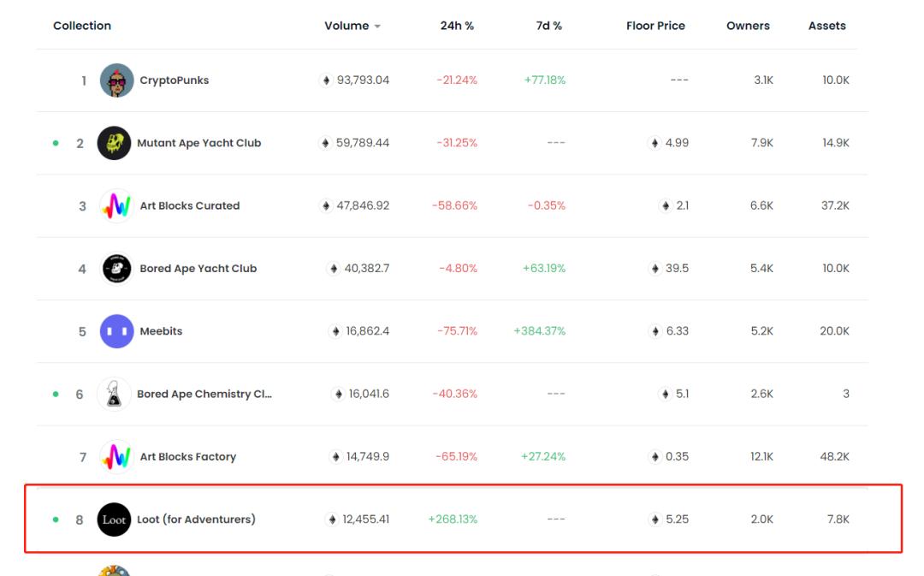
Task: Select the 20.0K assets value for Meebits
Action: 834,331
